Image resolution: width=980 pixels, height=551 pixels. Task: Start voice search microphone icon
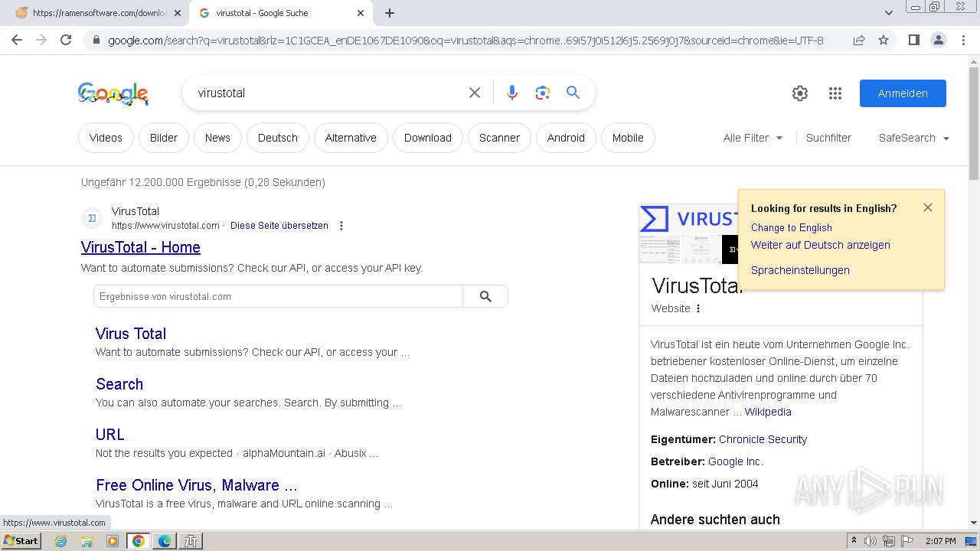pyautogui.click(x=512, y=93)
